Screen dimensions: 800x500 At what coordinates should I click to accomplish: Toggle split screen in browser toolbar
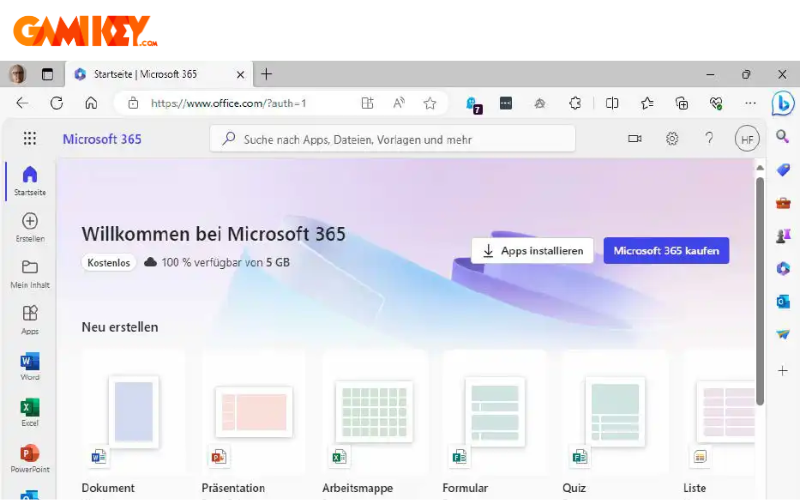click(x=612, y=103)
